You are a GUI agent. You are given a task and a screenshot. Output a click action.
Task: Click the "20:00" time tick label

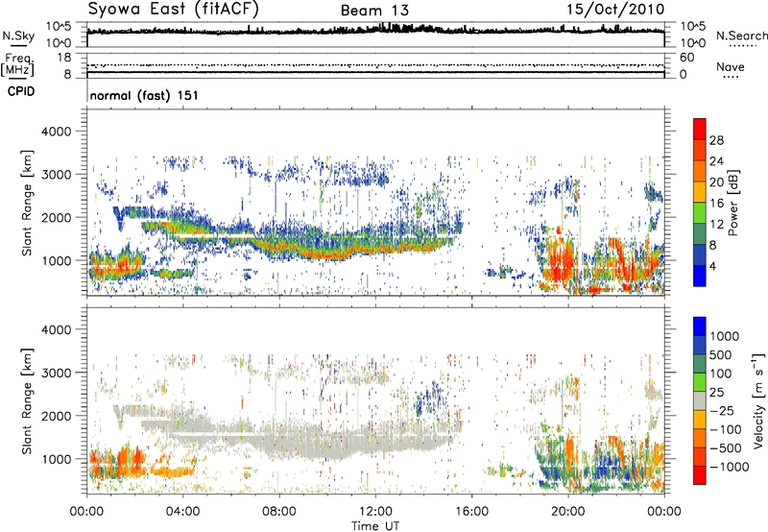click(x=568, y=512)
